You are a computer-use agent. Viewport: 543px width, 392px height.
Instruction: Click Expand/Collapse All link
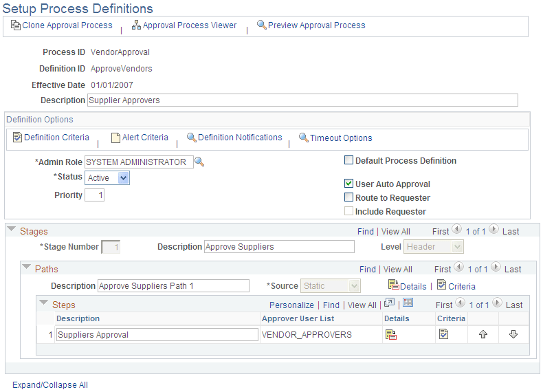[x=50, y=385]
